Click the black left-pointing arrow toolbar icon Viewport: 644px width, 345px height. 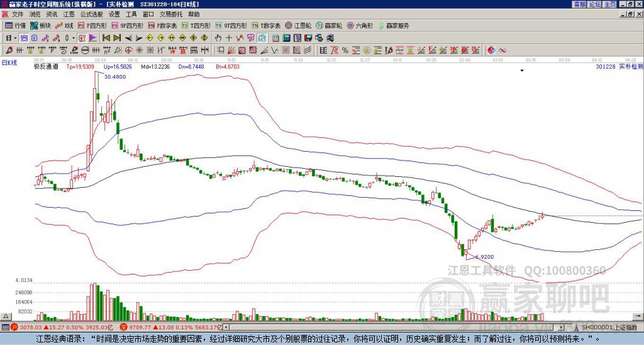(128, 38)
